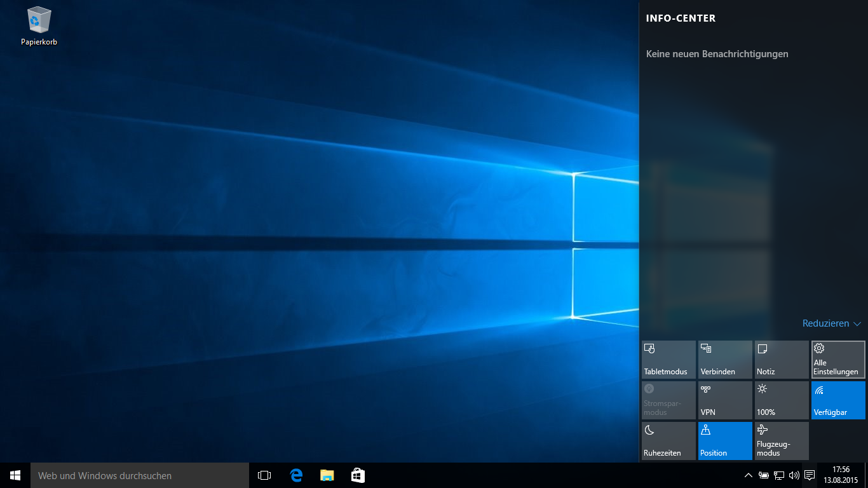The height and width of the screenshot is (488, 868).
Task: Disable the Position location tile
Action: point(725,440)
